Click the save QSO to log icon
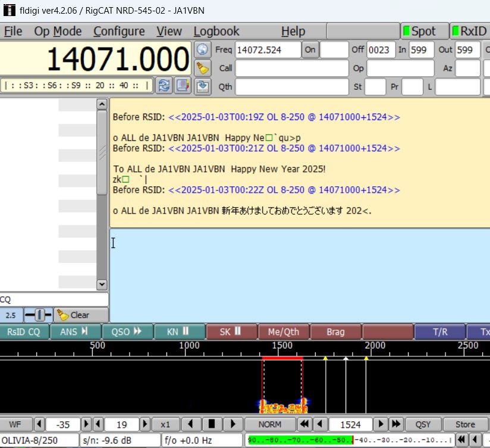 point(203,86)
